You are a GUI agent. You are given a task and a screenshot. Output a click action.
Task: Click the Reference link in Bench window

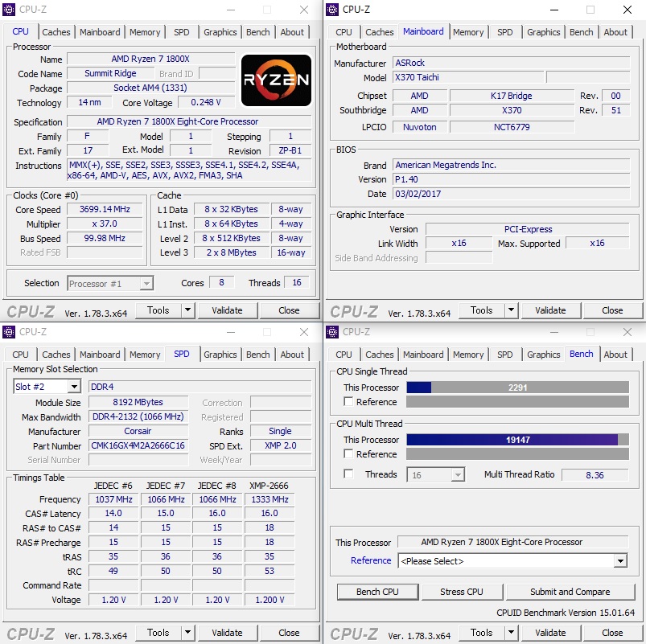click(371, 560)
